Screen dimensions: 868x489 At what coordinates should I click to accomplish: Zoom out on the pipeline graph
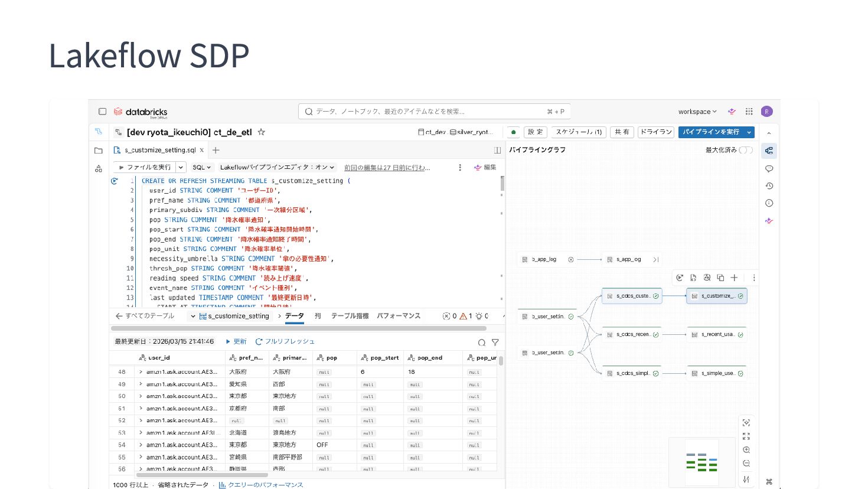click(x=746, y=464)
